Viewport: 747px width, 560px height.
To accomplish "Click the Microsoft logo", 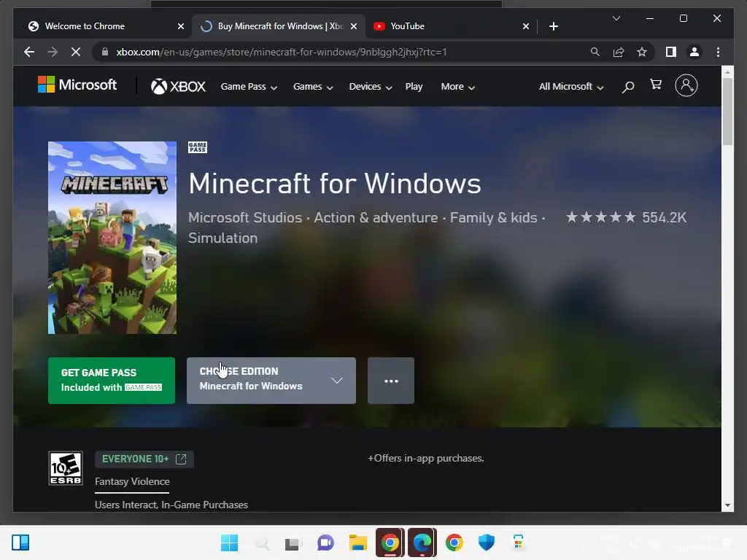I will click(x=77, y=85).
